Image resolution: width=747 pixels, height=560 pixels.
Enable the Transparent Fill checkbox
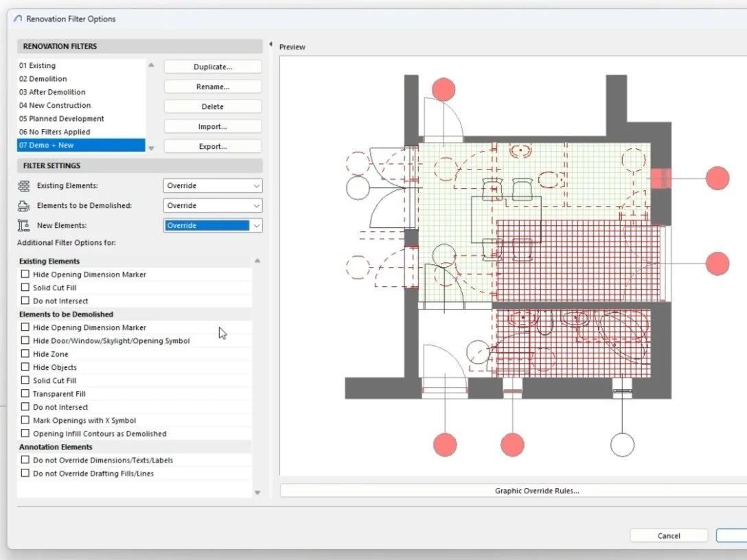tap(25, 394)
